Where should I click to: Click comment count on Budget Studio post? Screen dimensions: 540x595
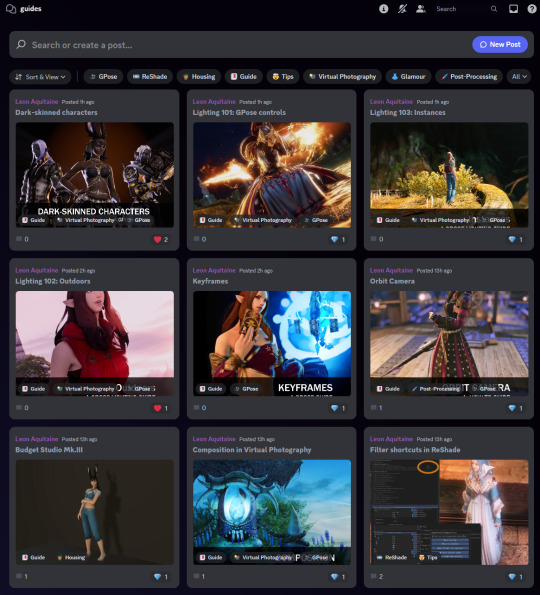click(22, 576)
